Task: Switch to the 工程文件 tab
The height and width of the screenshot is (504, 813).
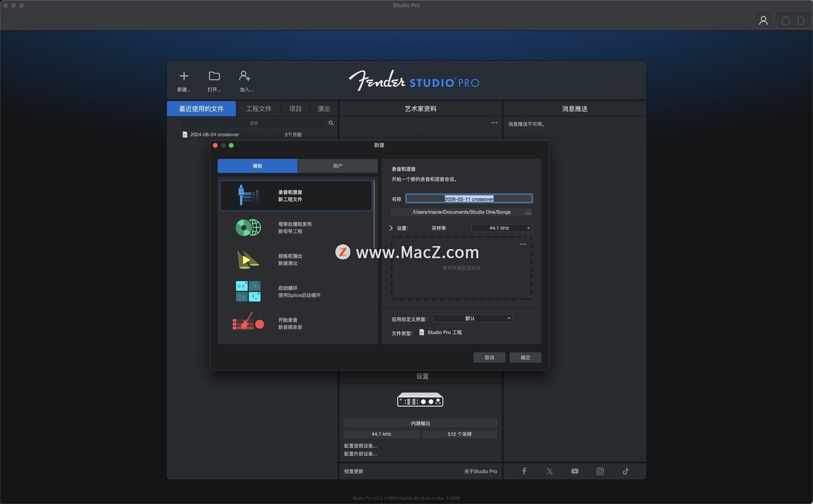Action: click(258, 109)
